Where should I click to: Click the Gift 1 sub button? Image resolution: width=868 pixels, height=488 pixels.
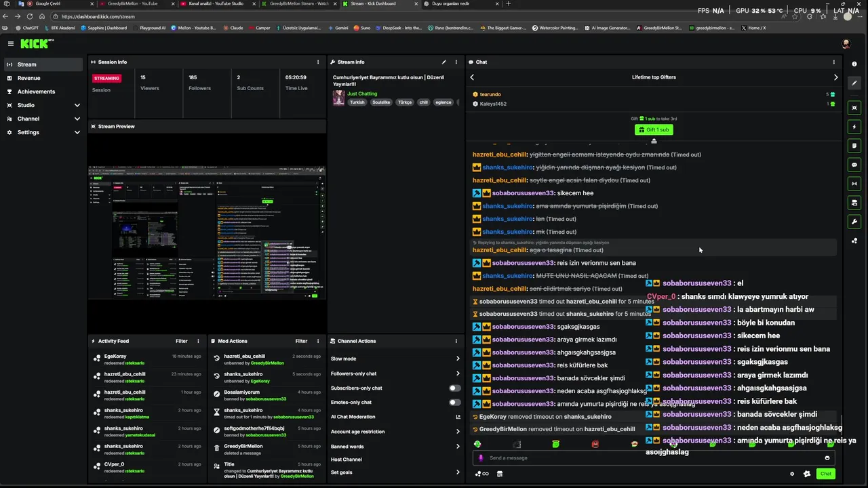pyautogui.click(x=654, y=129)
